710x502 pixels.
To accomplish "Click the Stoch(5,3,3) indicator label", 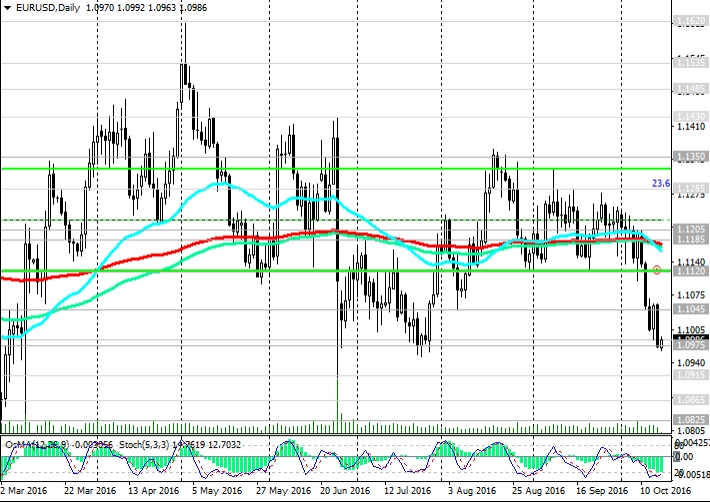I will [144, 445].
